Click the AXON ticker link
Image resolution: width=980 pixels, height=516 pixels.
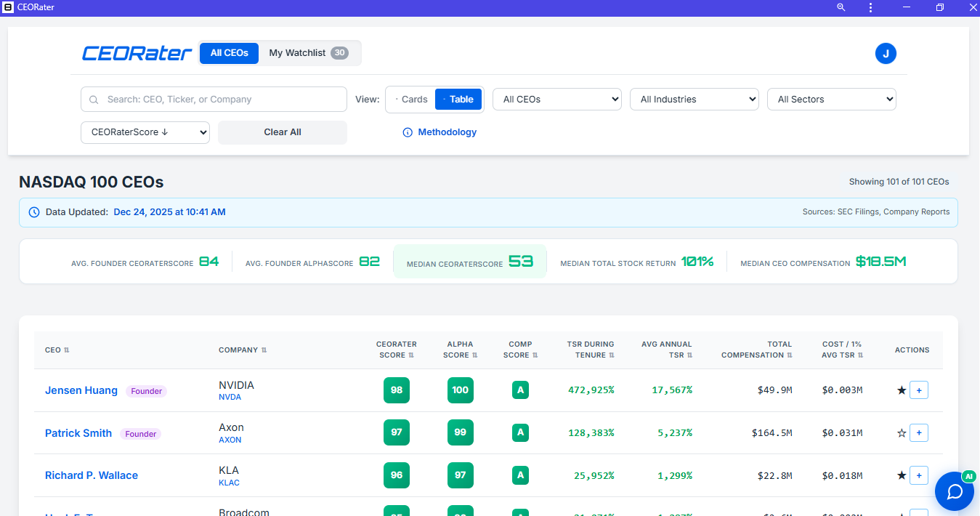point(230,440)
